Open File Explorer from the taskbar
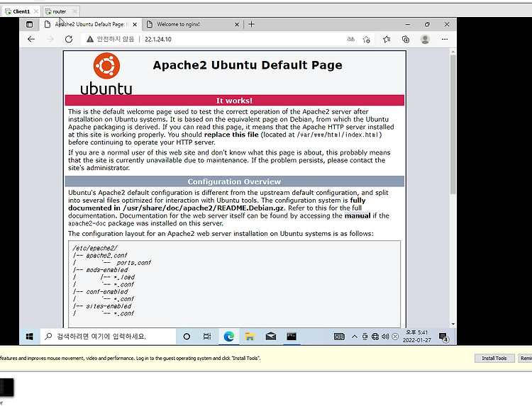This screenshot has height=406, width=532. tap(250, 337)
